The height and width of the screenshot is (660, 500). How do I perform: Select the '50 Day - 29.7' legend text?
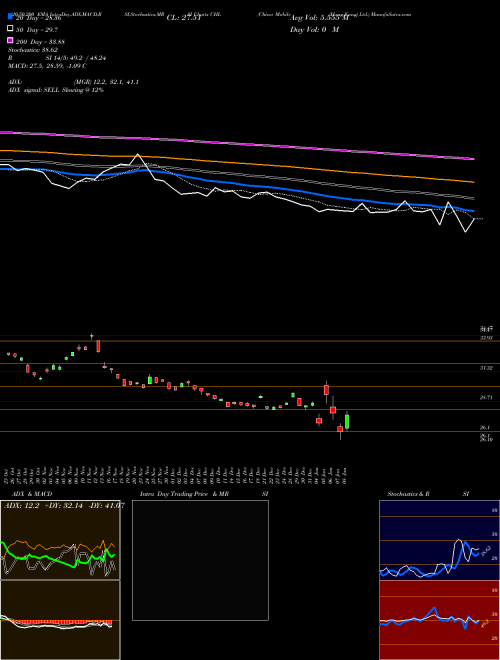point(37,30)
